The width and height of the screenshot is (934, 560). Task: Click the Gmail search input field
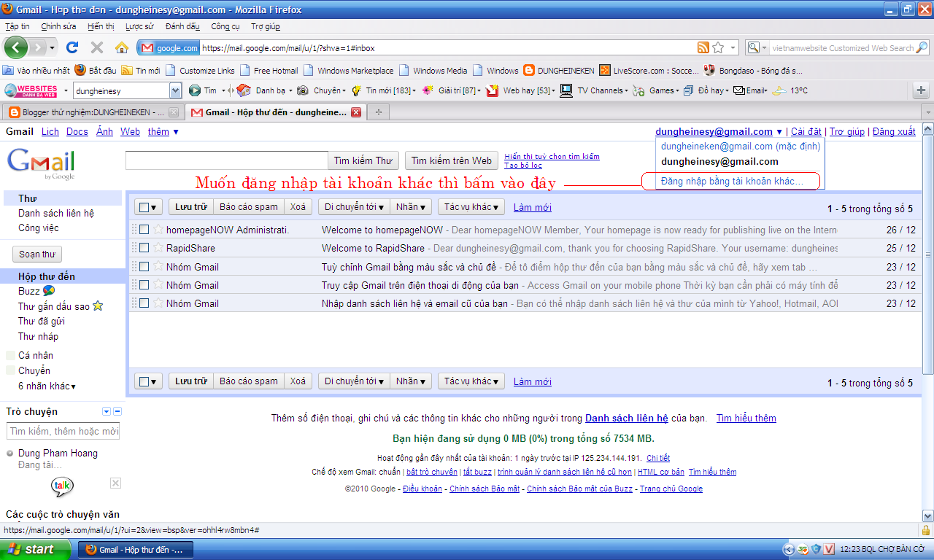click(x=227, y=160)
